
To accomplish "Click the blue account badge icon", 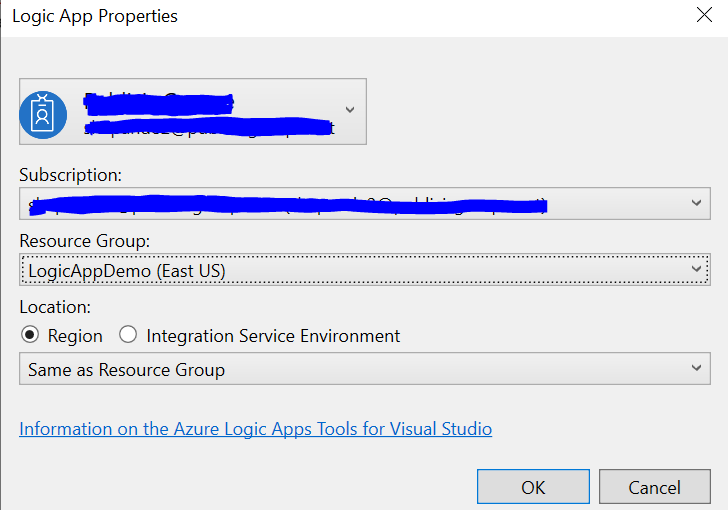I will (x=43, y=114).
